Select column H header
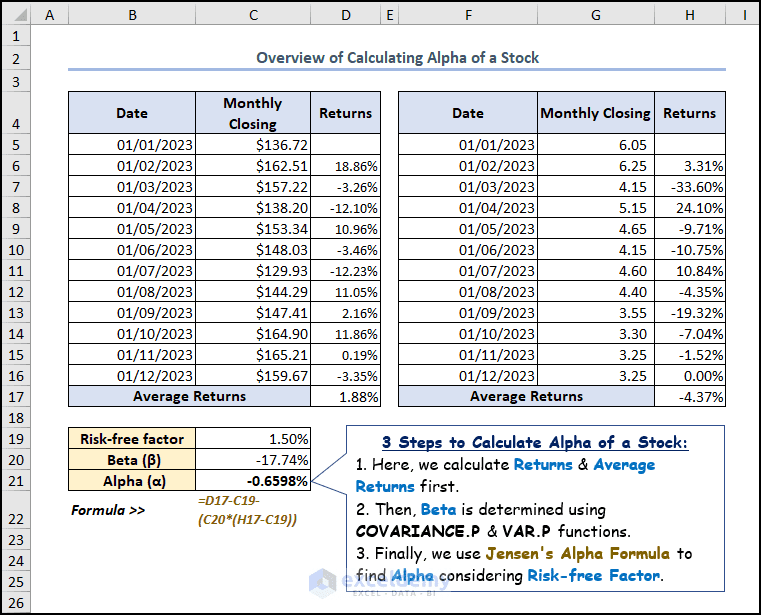The image size is (761, 615). (690, 15)
